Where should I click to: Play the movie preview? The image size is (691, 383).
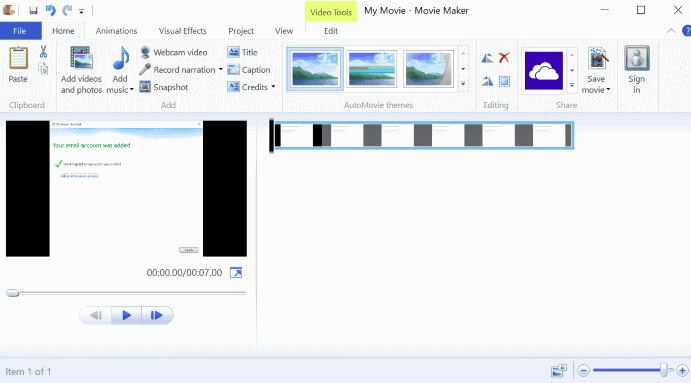click(x=126, y=315)
